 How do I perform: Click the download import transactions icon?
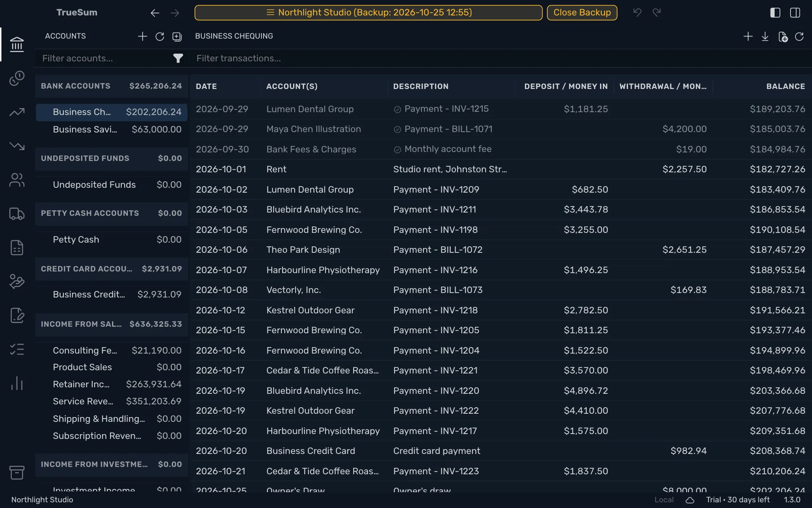[x=765, y=37]
